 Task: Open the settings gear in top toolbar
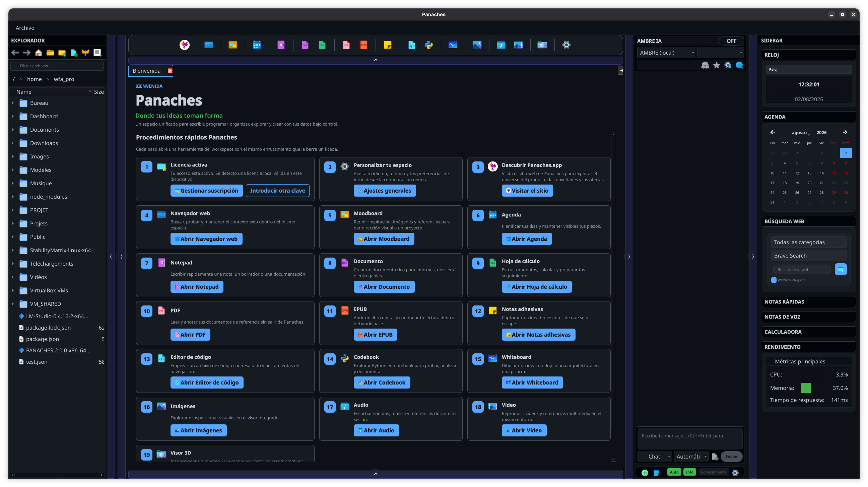(566, 45)
